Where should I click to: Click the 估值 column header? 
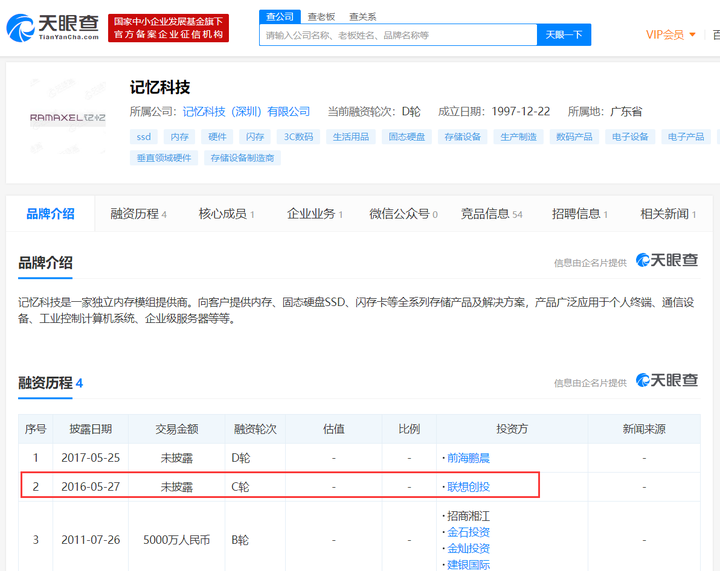point(334,429)
